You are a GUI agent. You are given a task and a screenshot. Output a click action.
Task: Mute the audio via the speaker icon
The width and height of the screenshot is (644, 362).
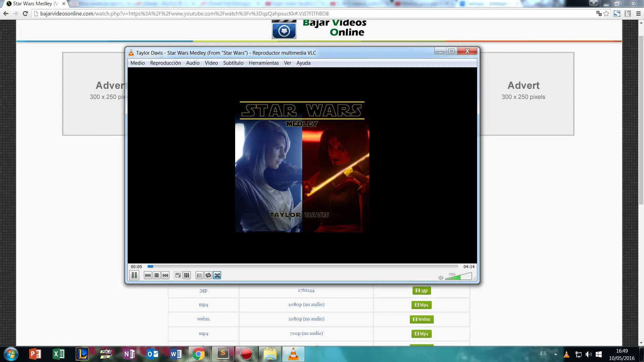(440, 278)
